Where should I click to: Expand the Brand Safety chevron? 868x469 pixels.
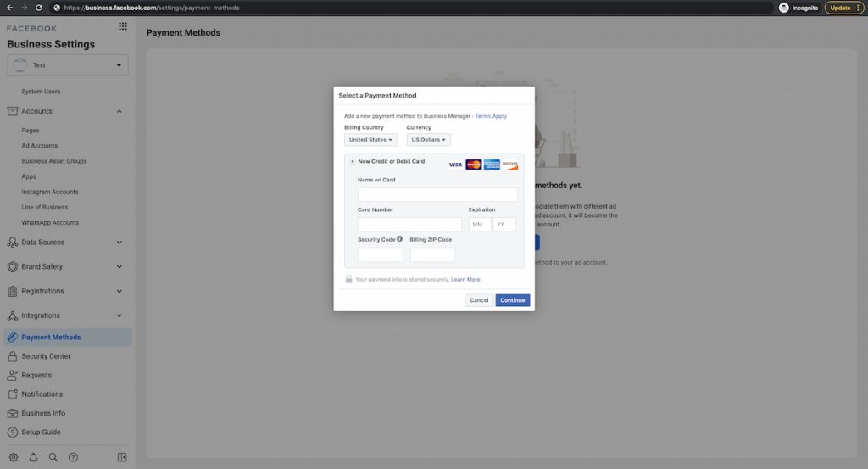pos(119,266)
